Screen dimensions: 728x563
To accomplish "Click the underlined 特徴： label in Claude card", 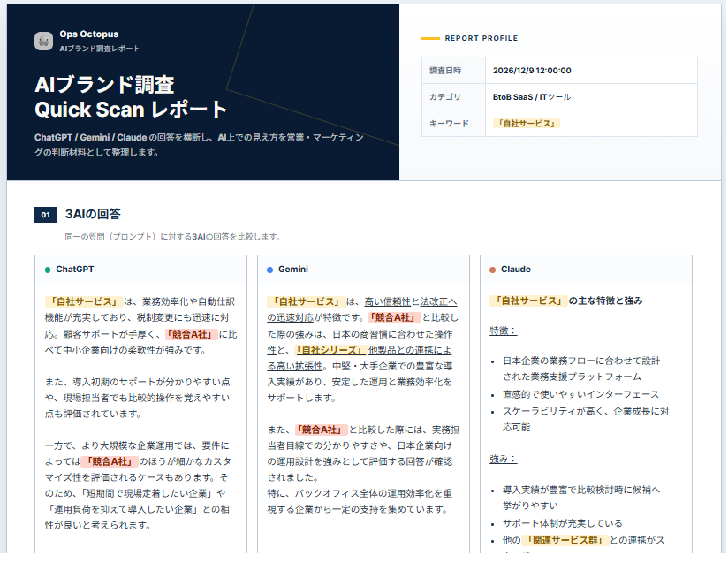I will (504, 331).
